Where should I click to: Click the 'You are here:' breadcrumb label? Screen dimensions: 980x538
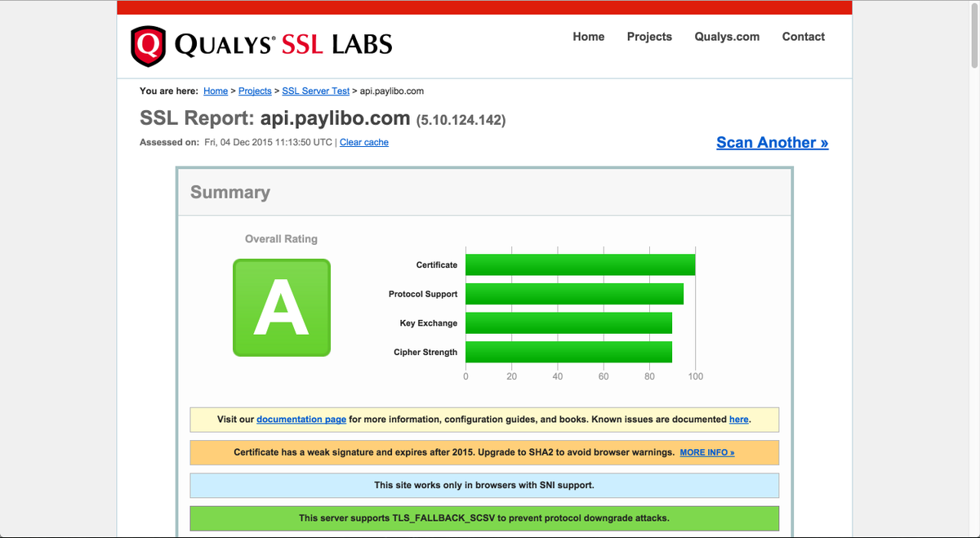tap(169, 91)
